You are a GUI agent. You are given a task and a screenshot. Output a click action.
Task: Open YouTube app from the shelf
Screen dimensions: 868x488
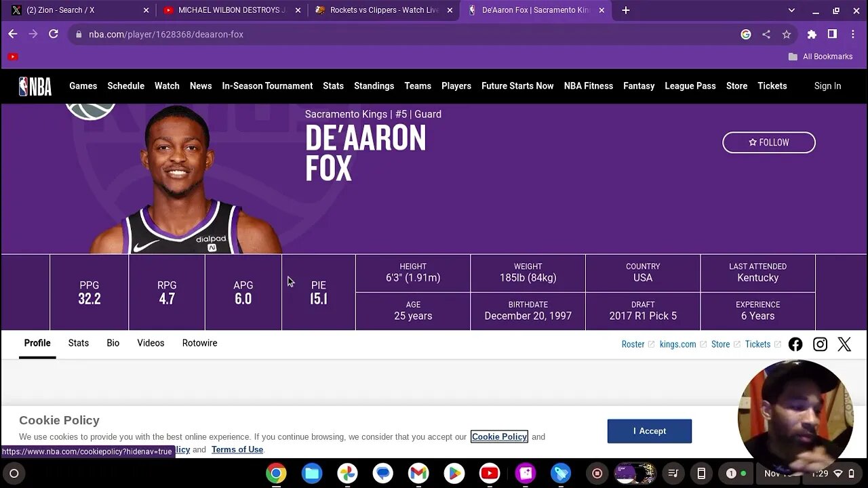point(490,473)
